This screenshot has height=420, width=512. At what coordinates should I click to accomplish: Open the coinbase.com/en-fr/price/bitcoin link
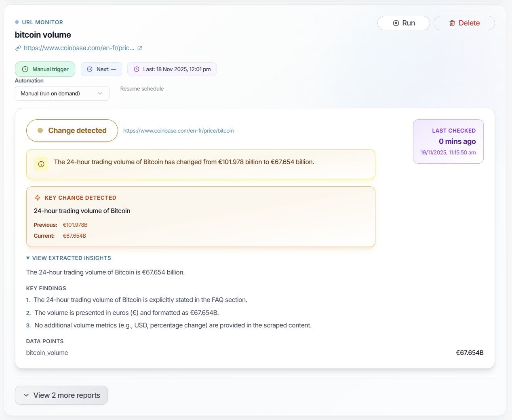pos(178,130)
